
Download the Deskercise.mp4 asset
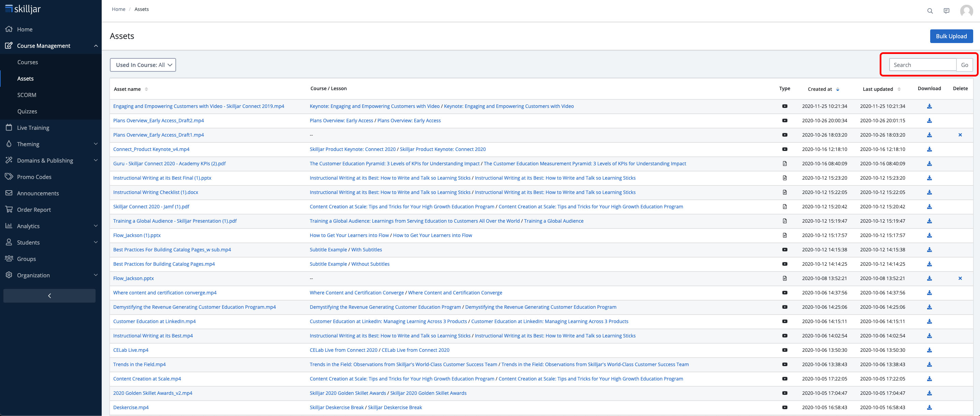point(929,407)
